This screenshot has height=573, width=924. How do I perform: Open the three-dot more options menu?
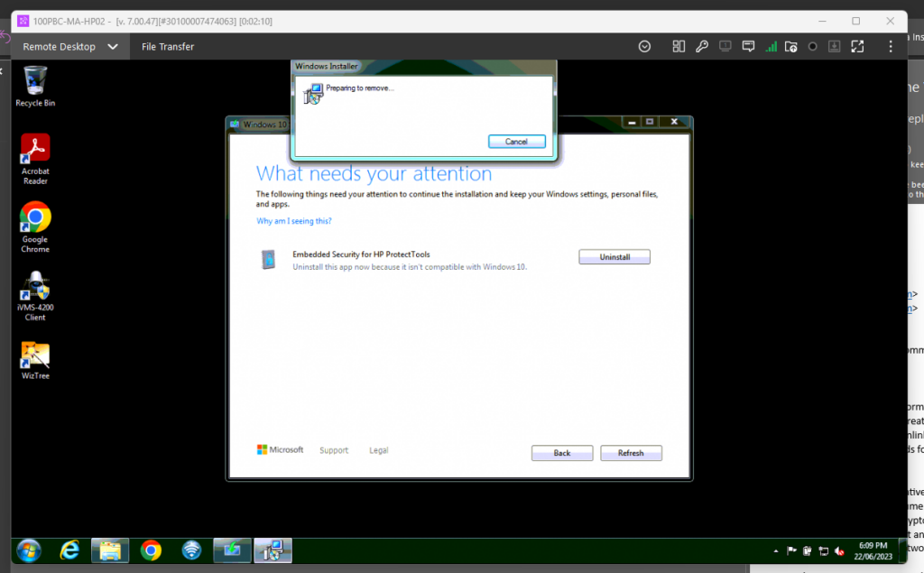point(891,47)
